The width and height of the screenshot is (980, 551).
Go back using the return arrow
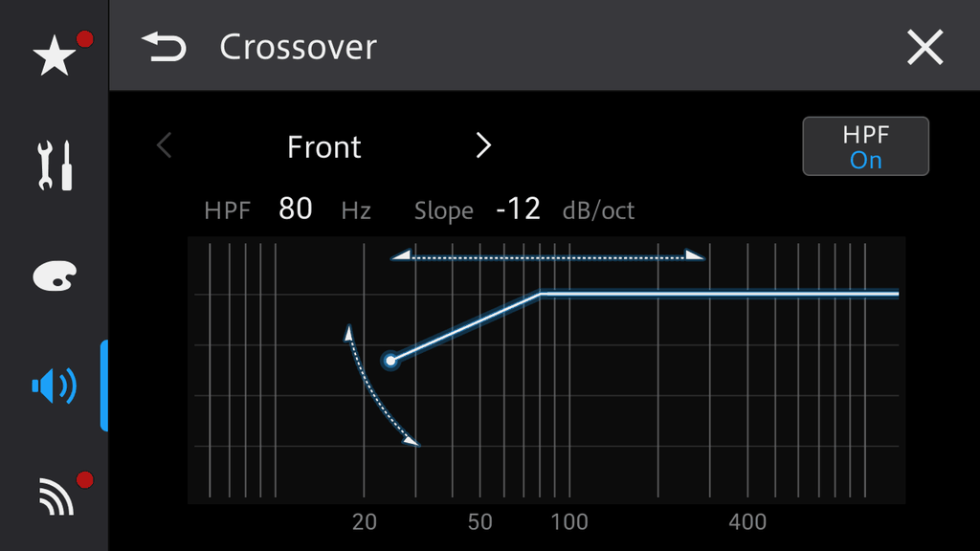click(164, 47)
